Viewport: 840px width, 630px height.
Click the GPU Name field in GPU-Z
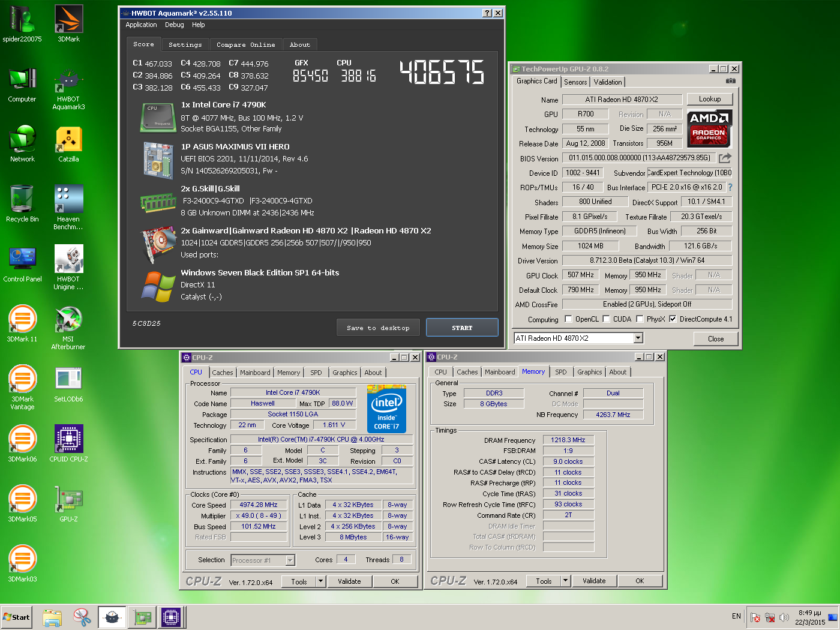pyautogui.click(x=622, y=100)
